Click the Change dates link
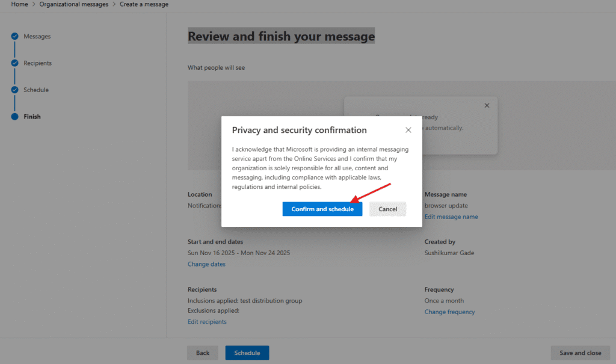This screenshot has width=616, height=364. [x=206, y=264]
